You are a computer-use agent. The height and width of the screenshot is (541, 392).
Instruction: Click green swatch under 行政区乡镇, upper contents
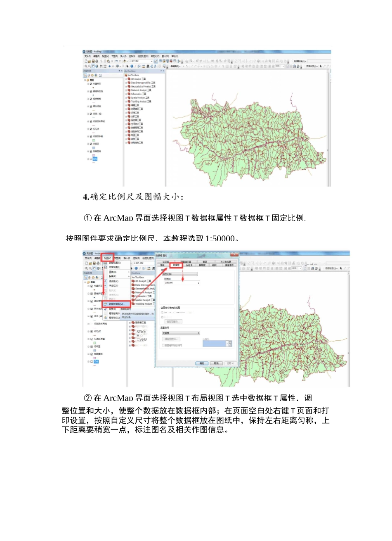pyautogui.click(x=94, y=140)
